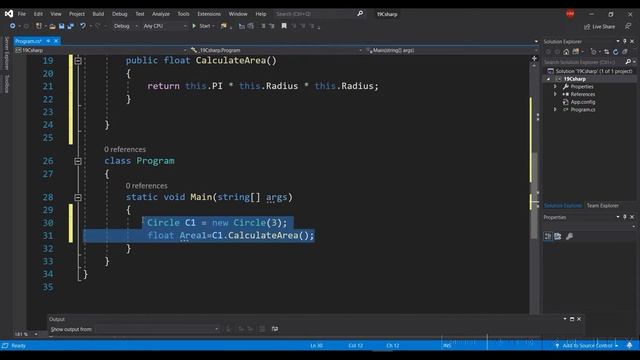Click the bookmark icon in the toolbar
640x360 pixels.
tap(284, 26)
